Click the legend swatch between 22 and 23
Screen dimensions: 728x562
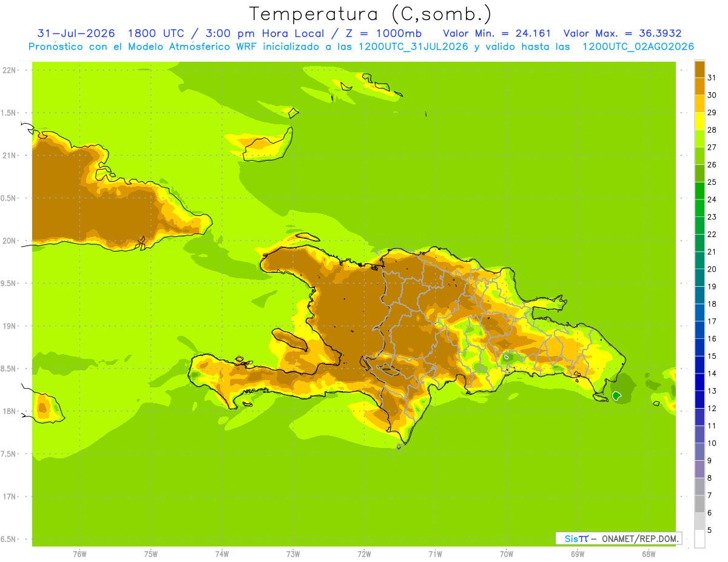[699, 225]
